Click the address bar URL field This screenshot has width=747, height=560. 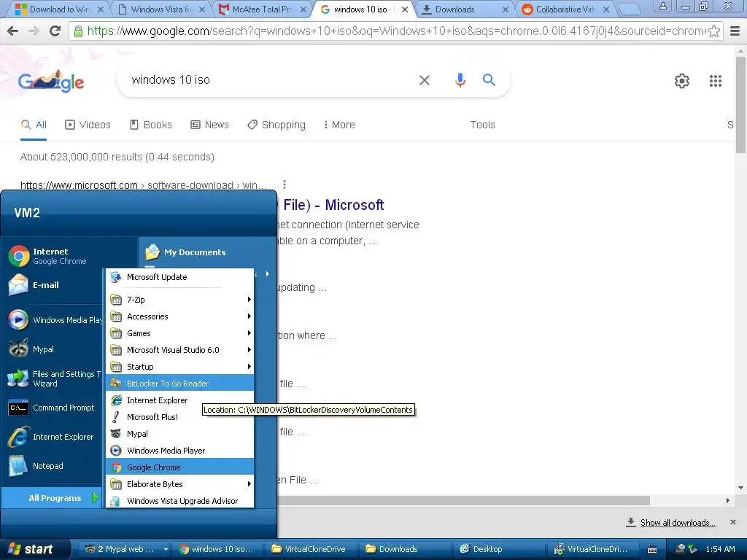pyautogui.click(x=388, y=31)
